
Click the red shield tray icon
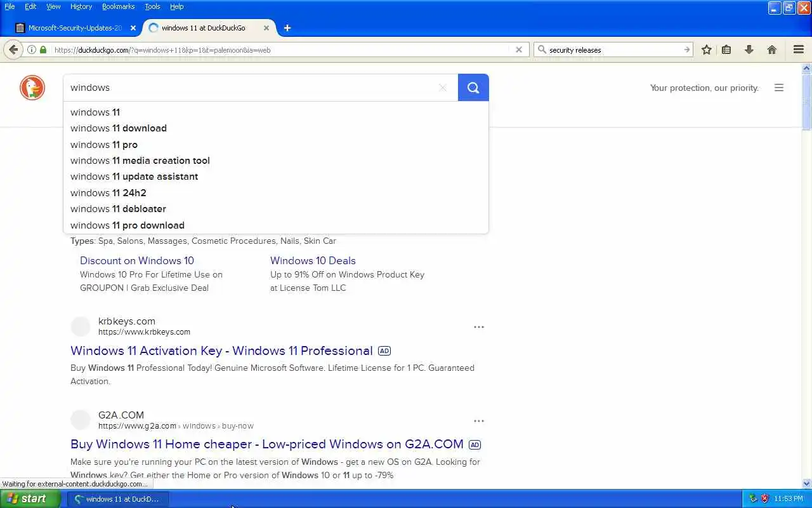(764, 498)
